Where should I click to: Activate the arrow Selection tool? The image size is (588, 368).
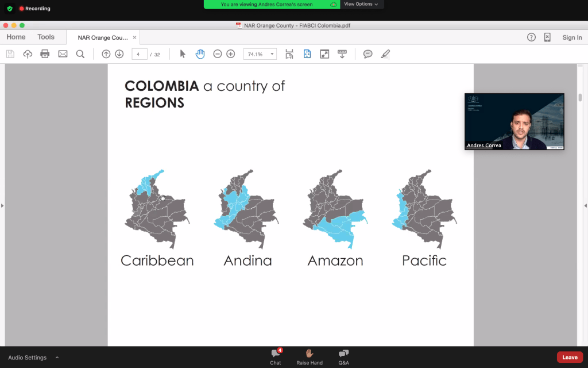pyautogui.click(x=183, y=54)
